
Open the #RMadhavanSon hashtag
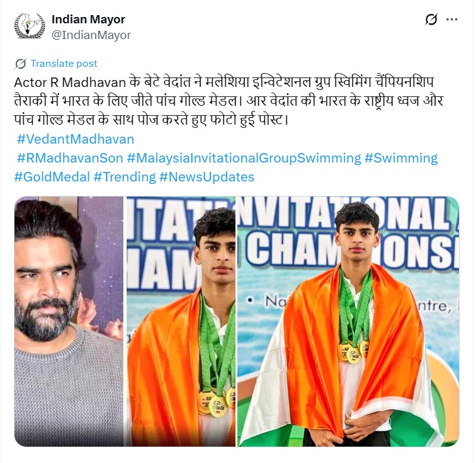pyautogui.click(x=70, y=158)
